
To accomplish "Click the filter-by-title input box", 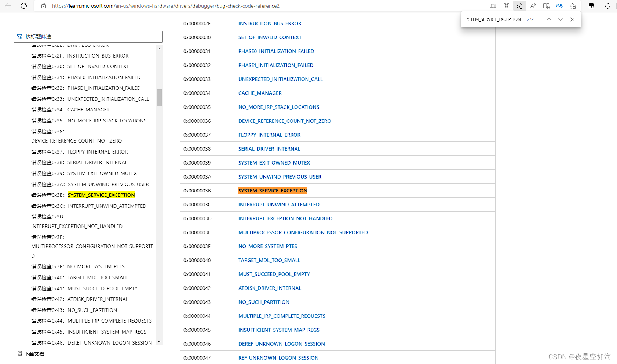I will click(88, 37).
